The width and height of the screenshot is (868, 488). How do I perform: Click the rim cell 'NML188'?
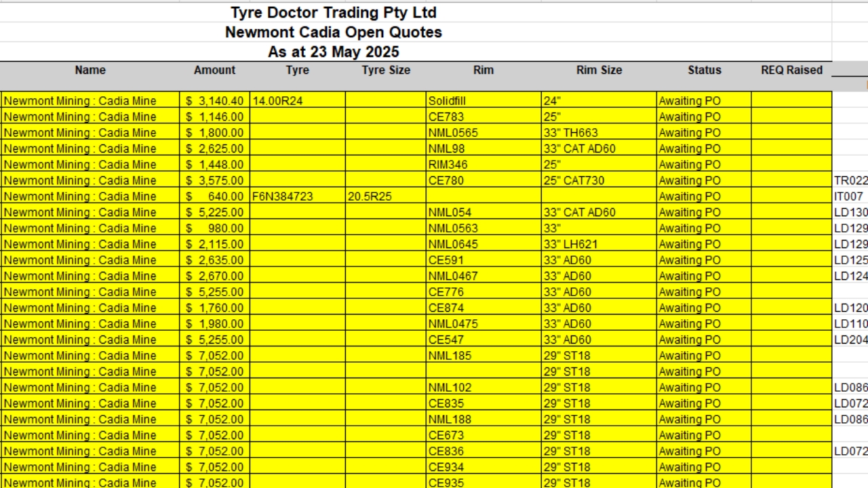pos(484,420)
